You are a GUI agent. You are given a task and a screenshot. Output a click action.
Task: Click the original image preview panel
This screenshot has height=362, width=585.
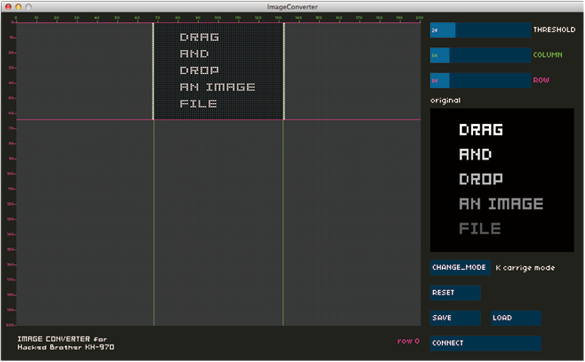point(502,180)
